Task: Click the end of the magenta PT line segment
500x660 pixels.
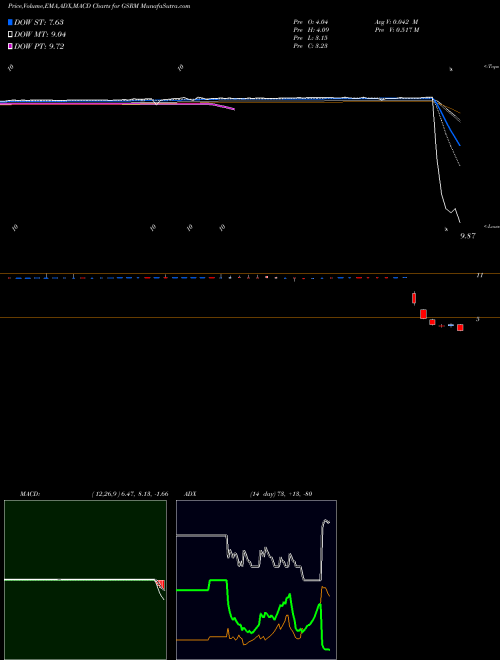Action: (234, 109)
